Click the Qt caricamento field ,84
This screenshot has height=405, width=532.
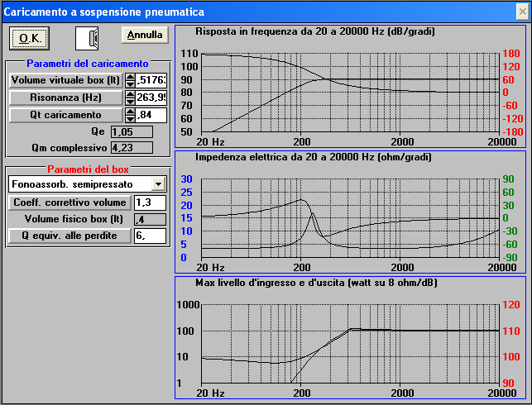point(151,115)
